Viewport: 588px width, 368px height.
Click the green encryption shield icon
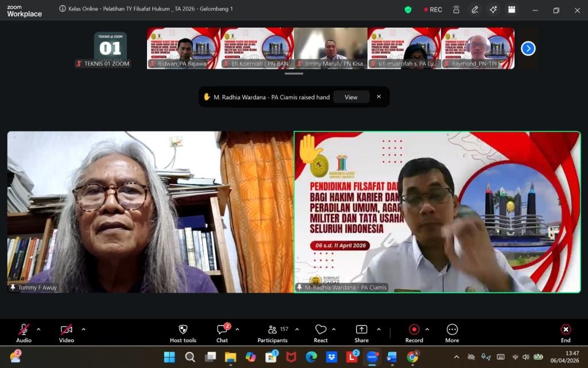click(x=408, y=10)
